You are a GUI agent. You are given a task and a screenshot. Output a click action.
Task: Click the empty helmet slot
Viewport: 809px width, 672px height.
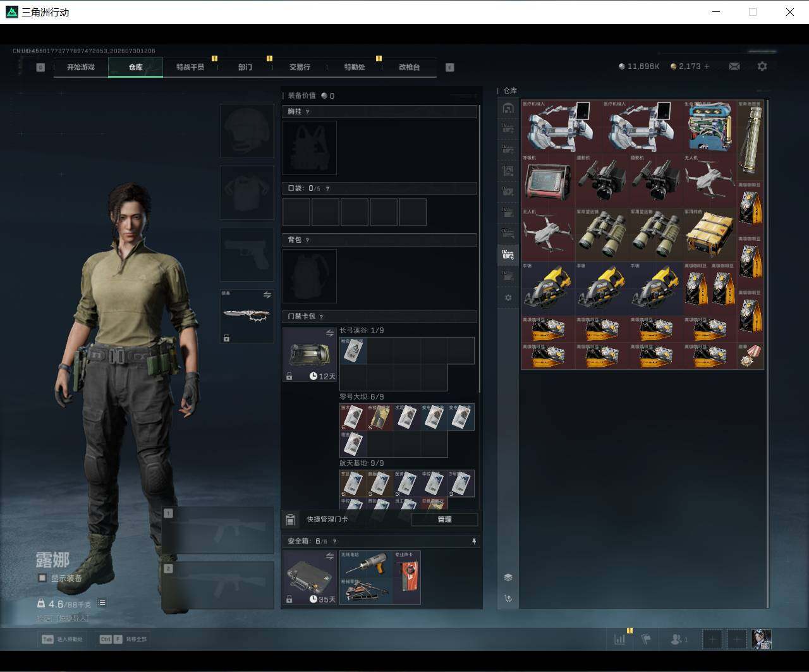coord(246,130)
